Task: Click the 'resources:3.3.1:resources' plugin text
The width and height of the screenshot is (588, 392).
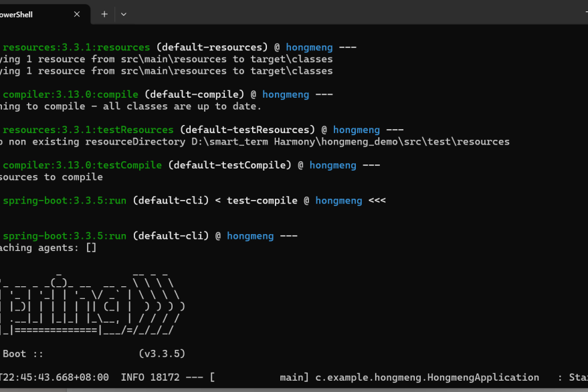Action: tap(76, 47)
